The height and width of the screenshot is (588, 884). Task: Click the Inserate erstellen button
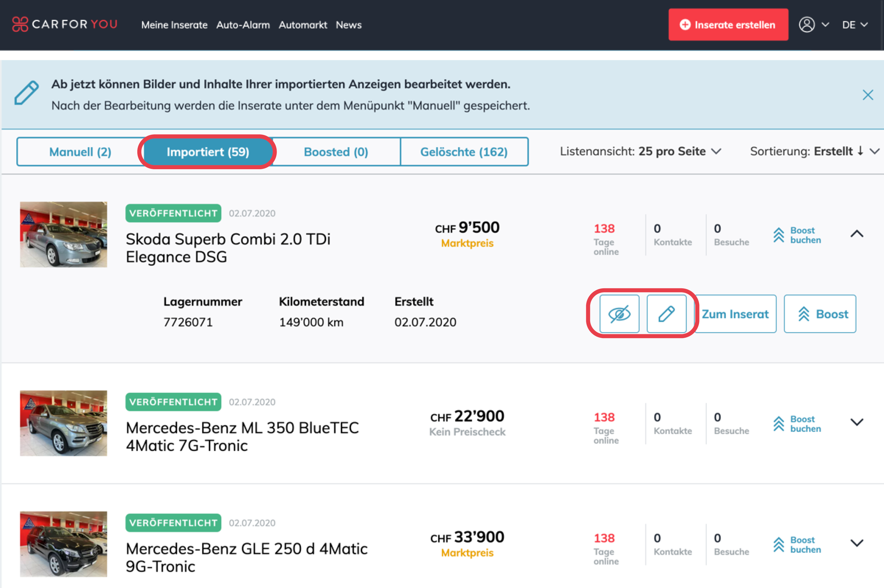point(728,25)
